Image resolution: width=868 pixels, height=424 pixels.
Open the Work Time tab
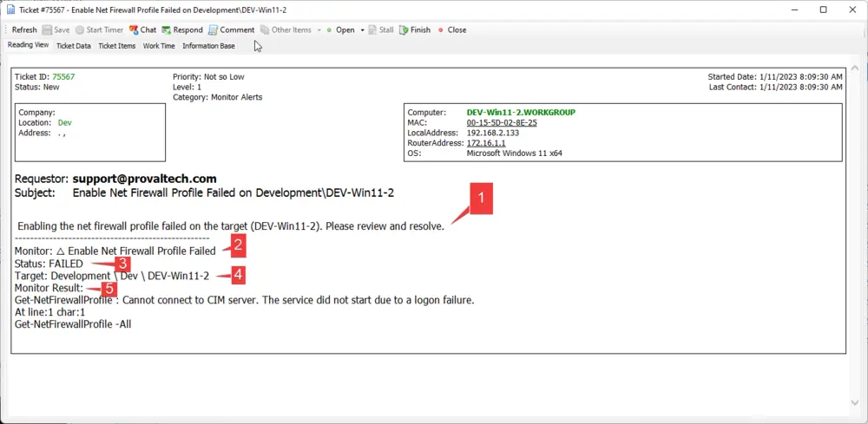159,46
